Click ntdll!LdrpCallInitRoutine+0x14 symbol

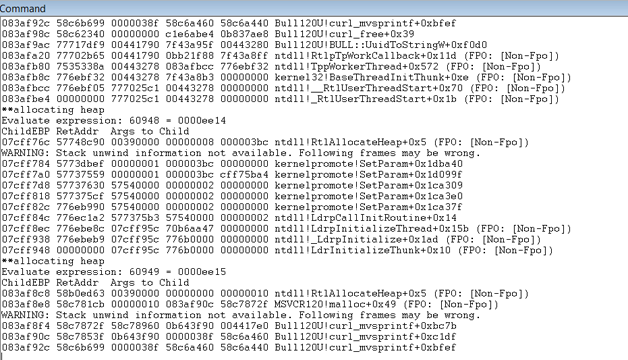tap(366, 218)
